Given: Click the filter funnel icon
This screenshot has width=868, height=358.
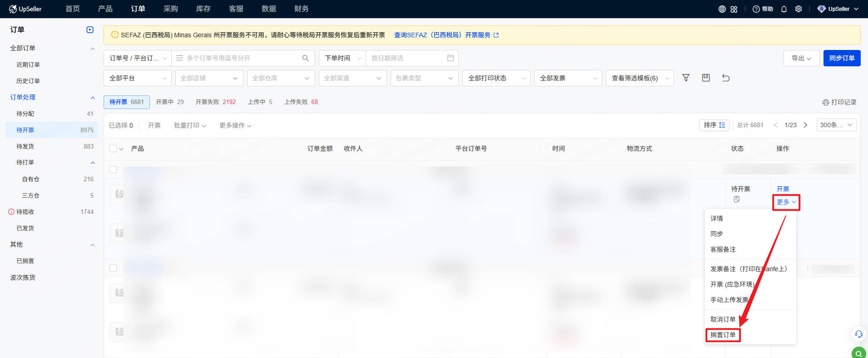Looking at the screenshot, I should tap(686, 78).
